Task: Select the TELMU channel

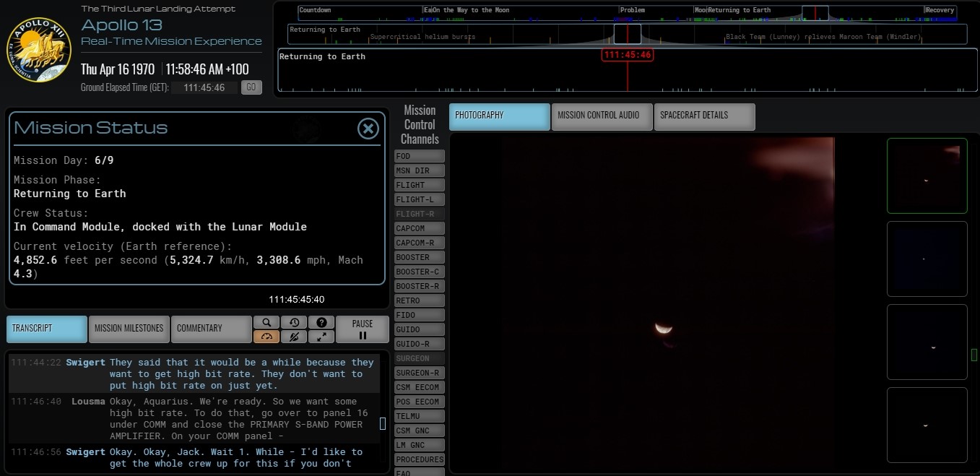Action: point(420,416)
